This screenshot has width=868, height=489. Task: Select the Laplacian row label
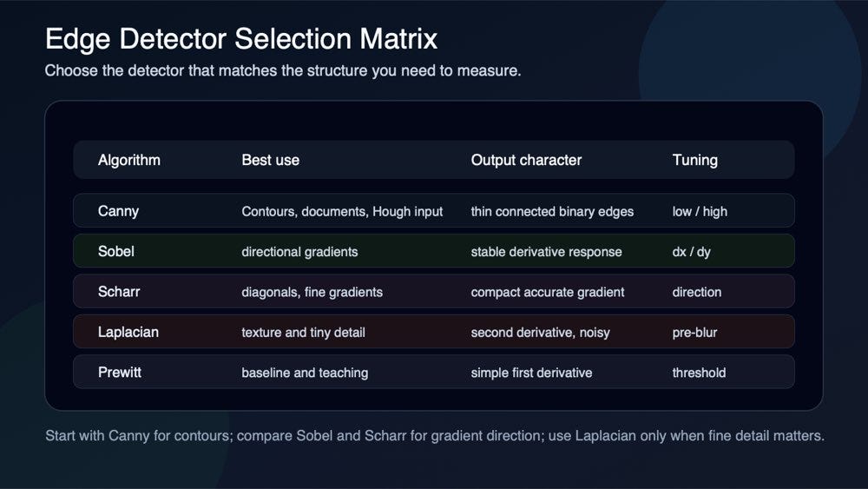[x=128, y=333]
